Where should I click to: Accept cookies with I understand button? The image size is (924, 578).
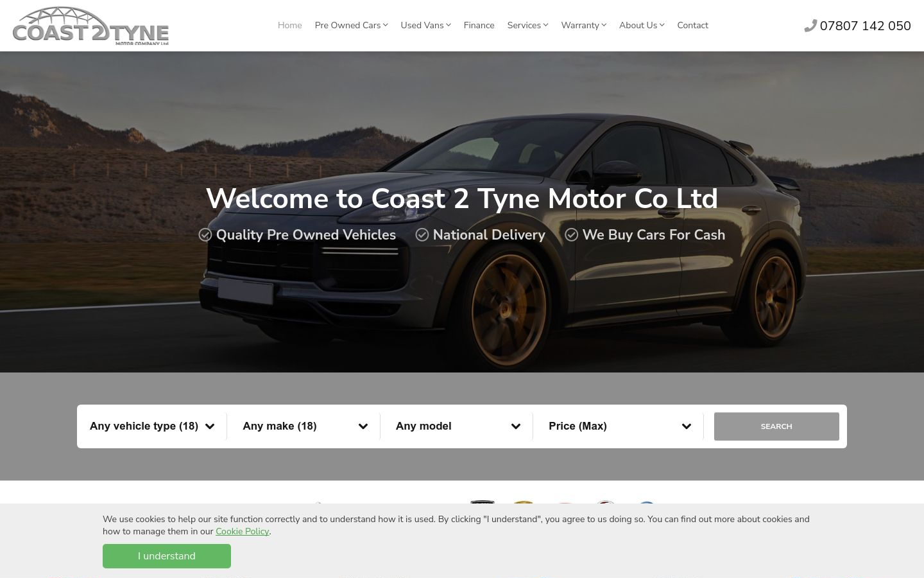coord(167,556)
